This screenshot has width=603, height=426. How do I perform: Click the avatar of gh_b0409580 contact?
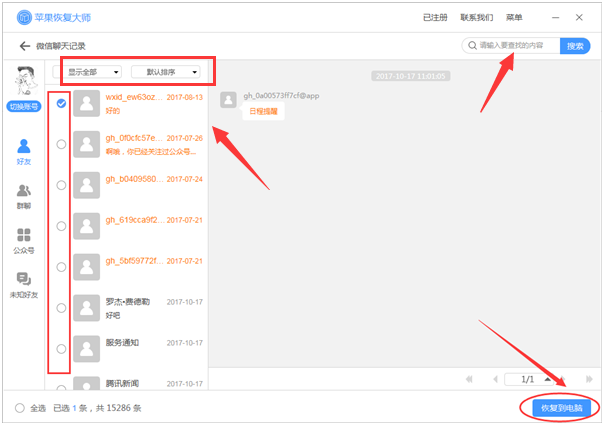tap(87, 185)
